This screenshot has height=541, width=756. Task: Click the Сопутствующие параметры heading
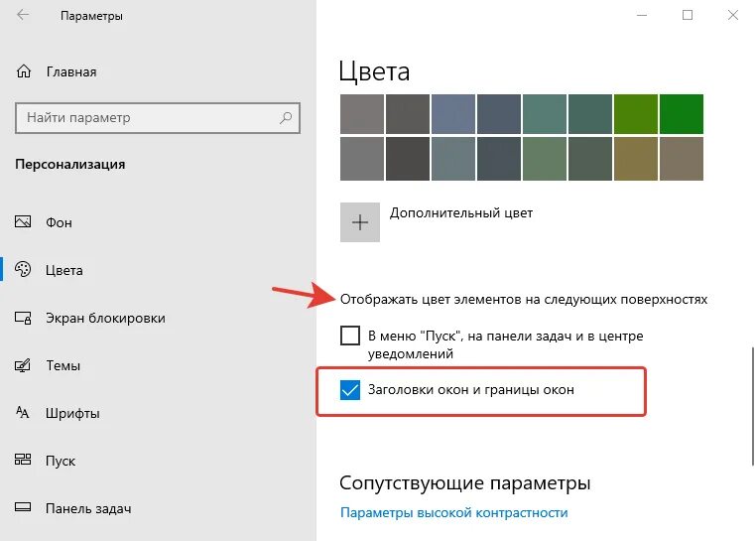click(x=464, y=482)
